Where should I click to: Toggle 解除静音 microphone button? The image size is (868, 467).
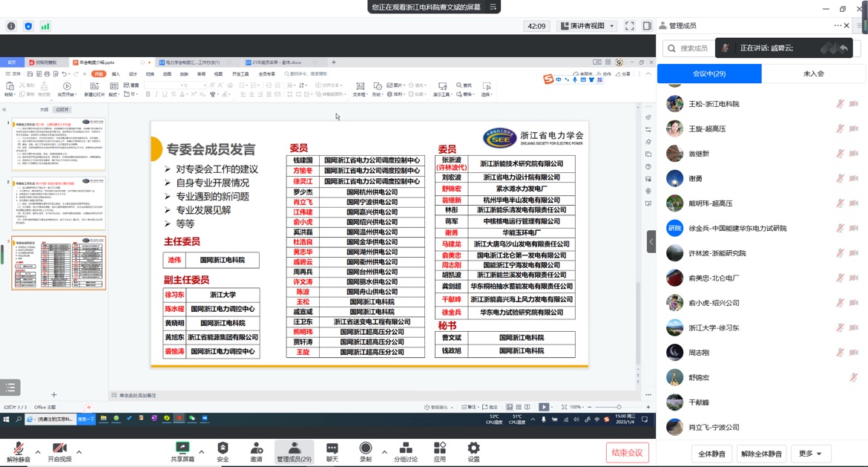coord(19,451)
